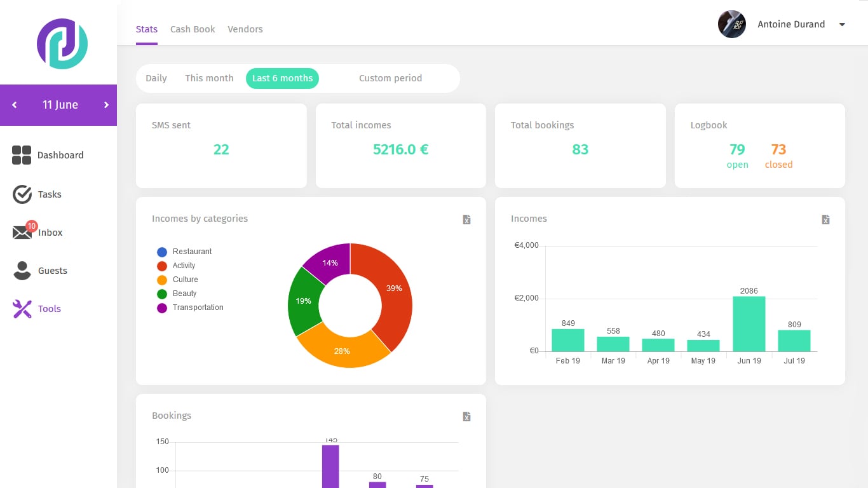The width and height of the screenshot is (868, 488).
Task: Open the Inbox envelope icon
Action: pos(22,233)
